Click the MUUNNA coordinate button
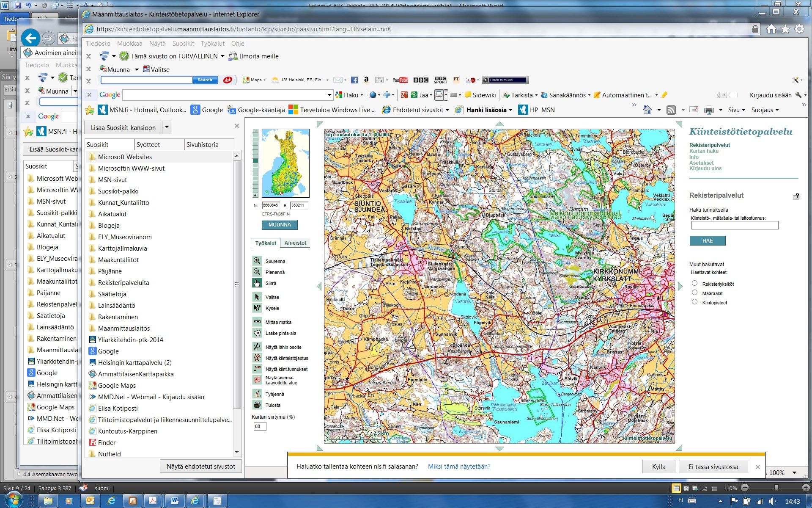 coord(280,225)
